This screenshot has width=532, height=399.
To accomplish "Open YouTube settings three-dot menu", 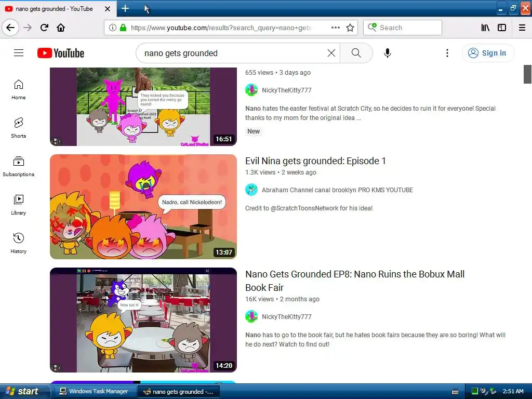I will 447,53.
